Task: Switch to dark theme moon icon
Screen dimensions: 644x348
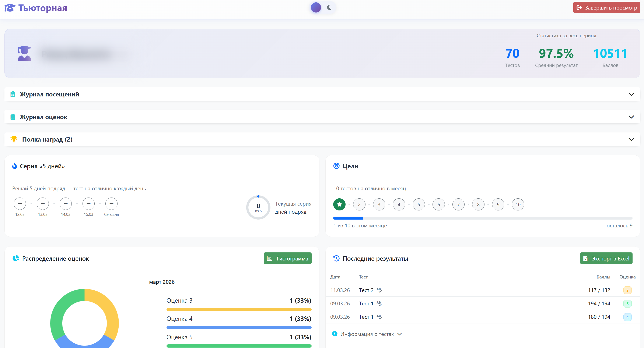Action: pos(329,7)
